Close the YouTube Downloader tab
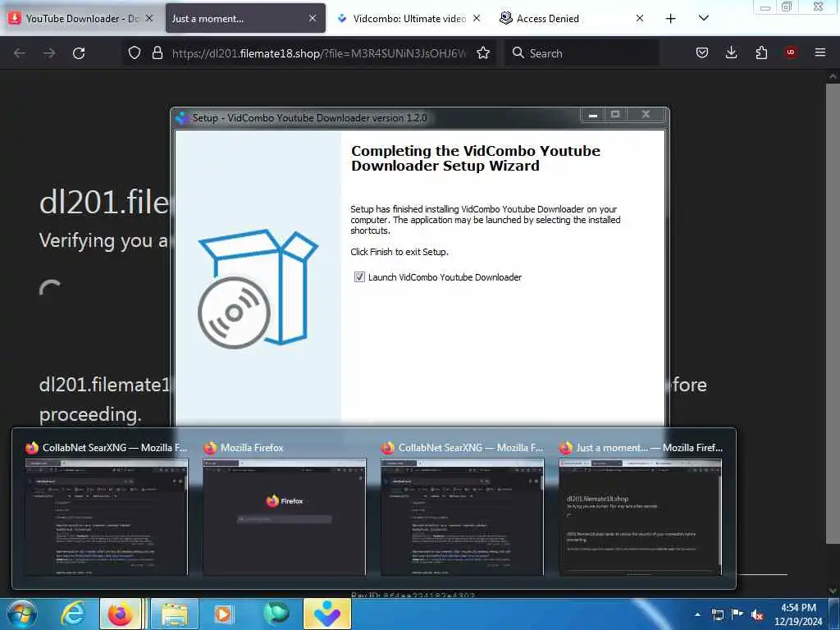Screen dimensions: 840x630 click(x=149, y=18)
